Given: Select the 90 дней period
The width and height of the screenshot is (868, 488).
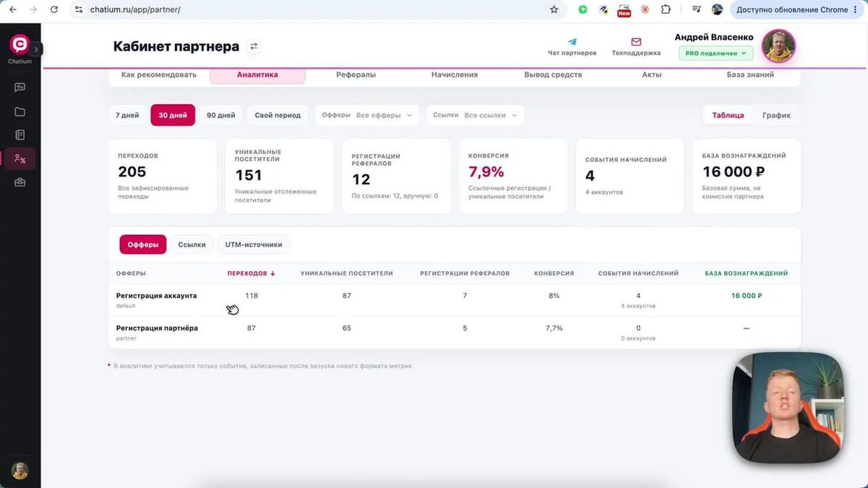Looking at the screenshot, I should pyautogui.click(x=221, y=115).
